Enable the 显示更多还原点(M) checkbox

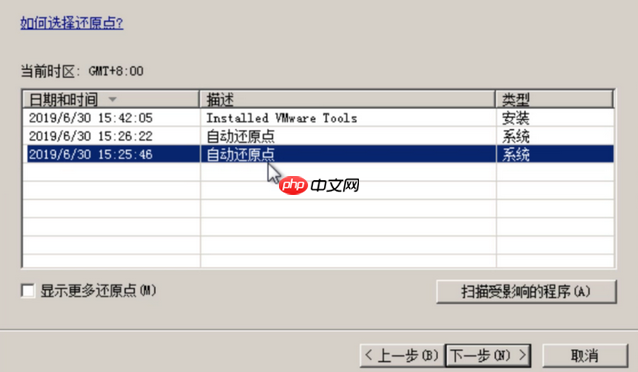[x=28, y=291]
